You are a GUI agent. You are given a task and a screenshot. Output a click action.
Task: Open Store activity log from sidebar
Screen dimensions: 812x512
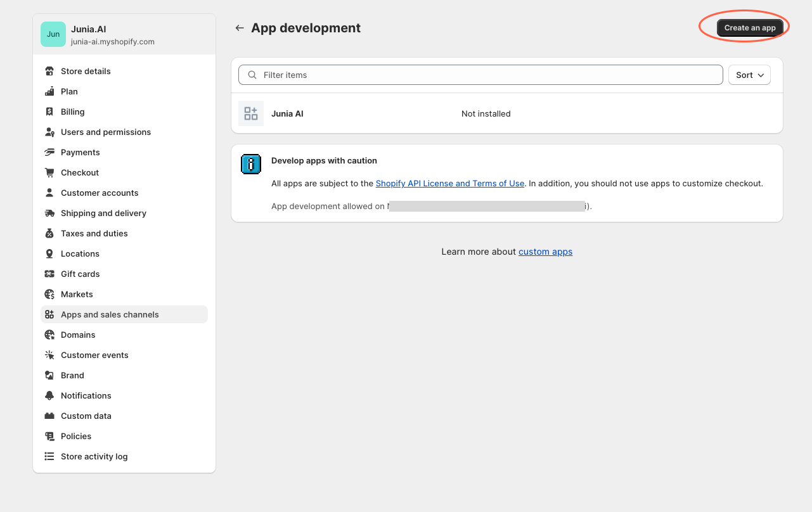[x=94, y=456]
